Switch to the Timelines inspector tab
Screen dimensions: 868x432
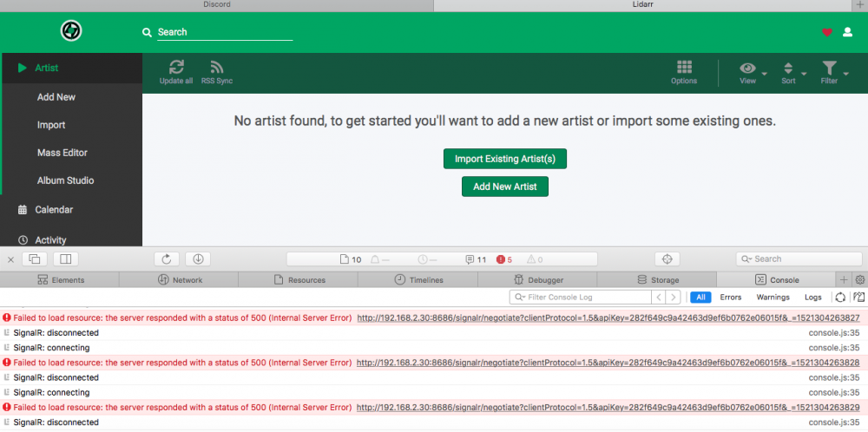click(418, 280)
